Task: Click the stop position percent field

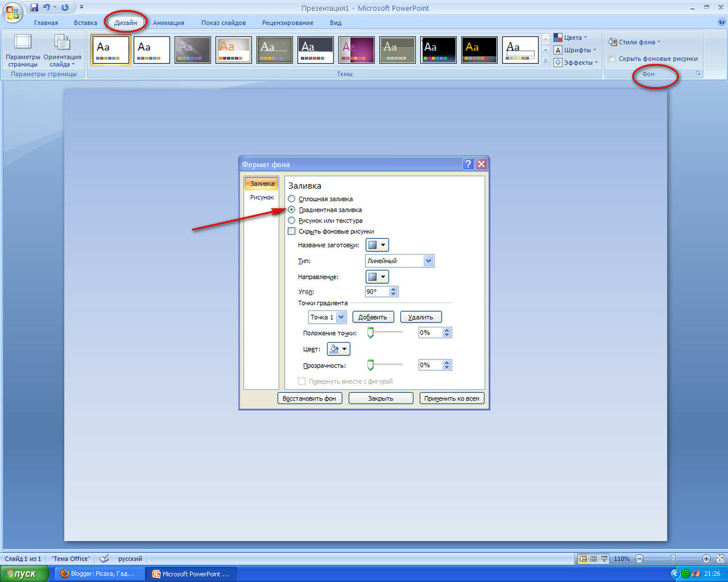Action: point(430,333)
